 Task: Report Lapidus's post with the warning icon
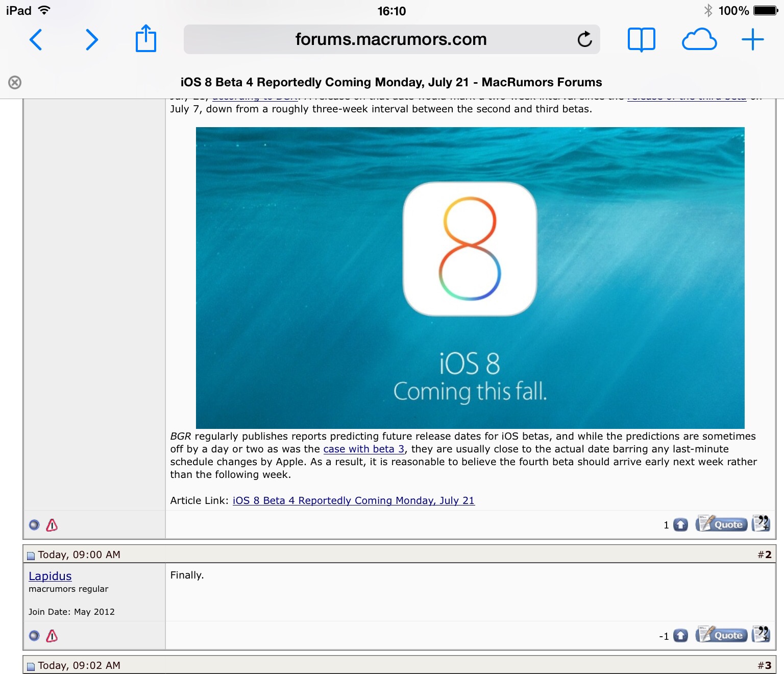pos(52,635)
